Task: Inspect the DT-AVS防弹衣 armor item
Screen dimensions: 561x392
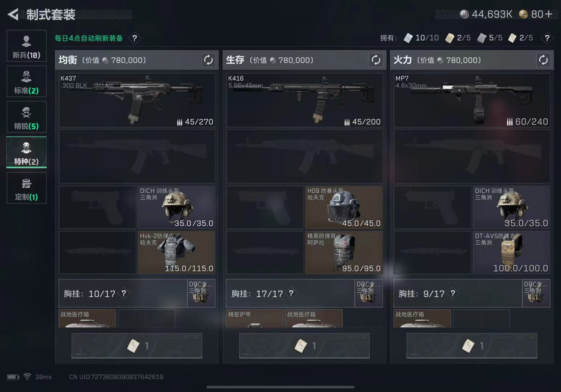Action: (x=512, y=252)
